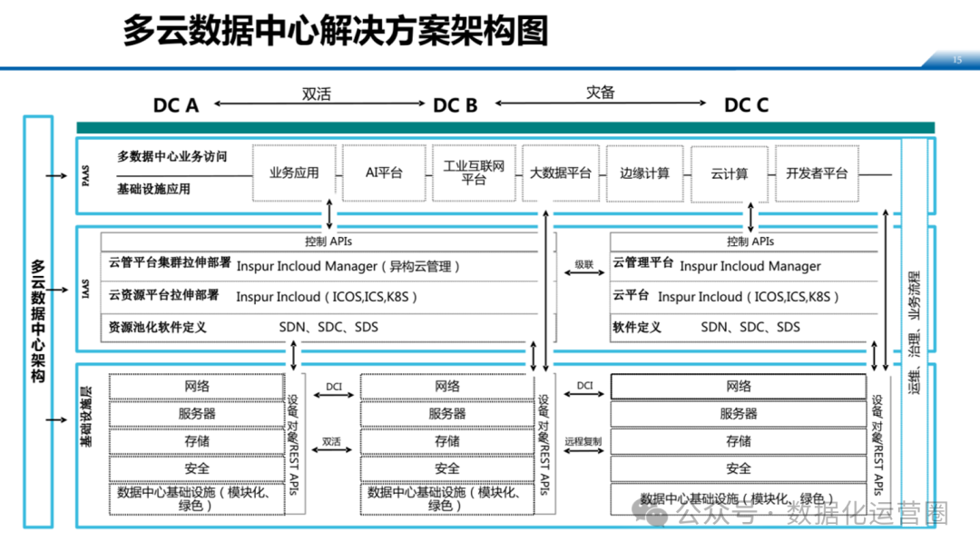
Task: Click the 存储 box in DC A column
Action: [197, 441]
